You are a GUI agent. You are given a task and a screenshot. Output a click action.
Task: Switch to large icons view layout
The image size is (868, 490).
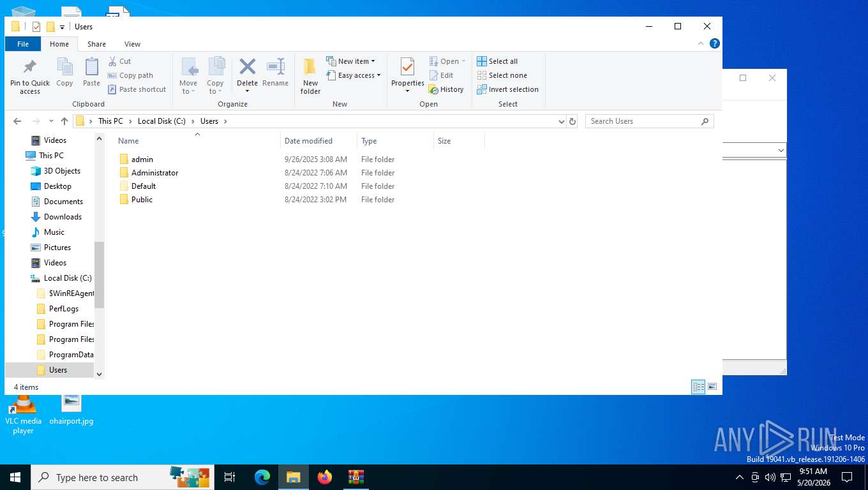[x=712, y=387]
